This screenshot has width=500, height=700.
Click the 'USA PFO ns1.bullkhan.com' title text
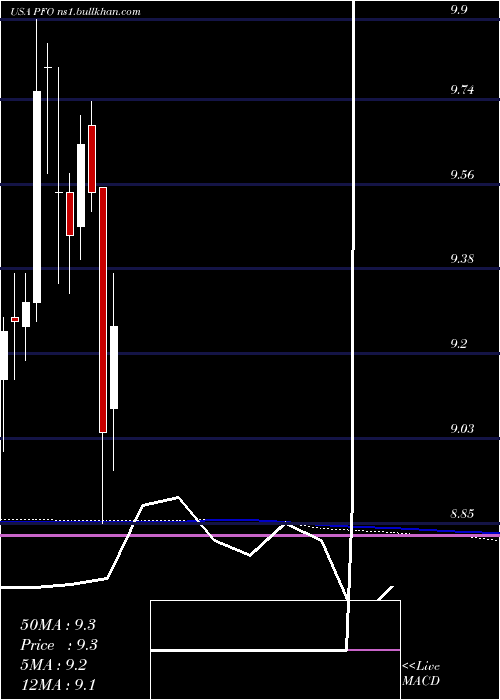75,12
